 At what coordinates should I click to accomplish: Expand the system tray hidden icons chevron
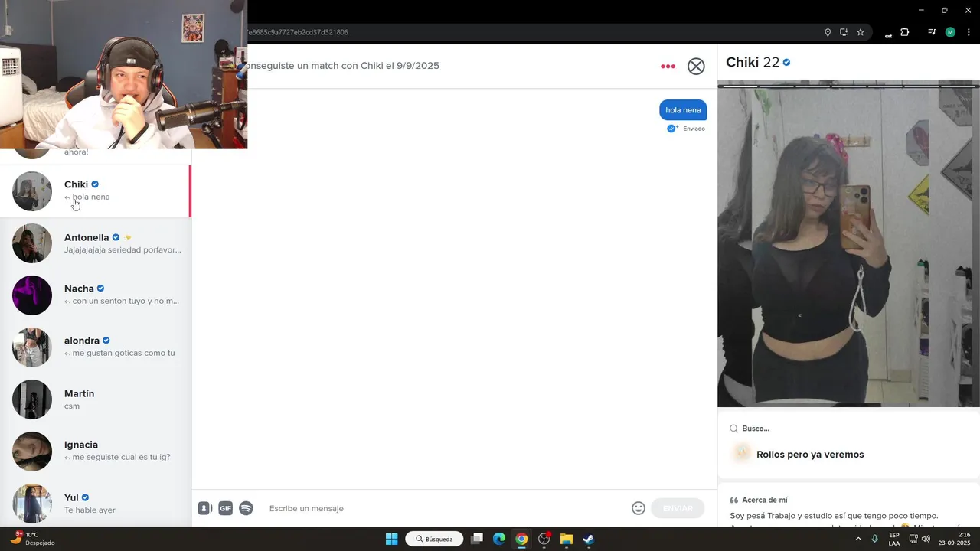857,539
